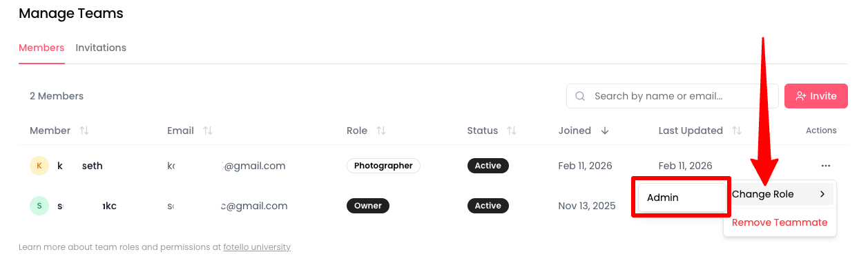Sort by Joined column arrow
Image resolution: width=868 pixels, height=270 pixels.
click(x=605, y=131)
